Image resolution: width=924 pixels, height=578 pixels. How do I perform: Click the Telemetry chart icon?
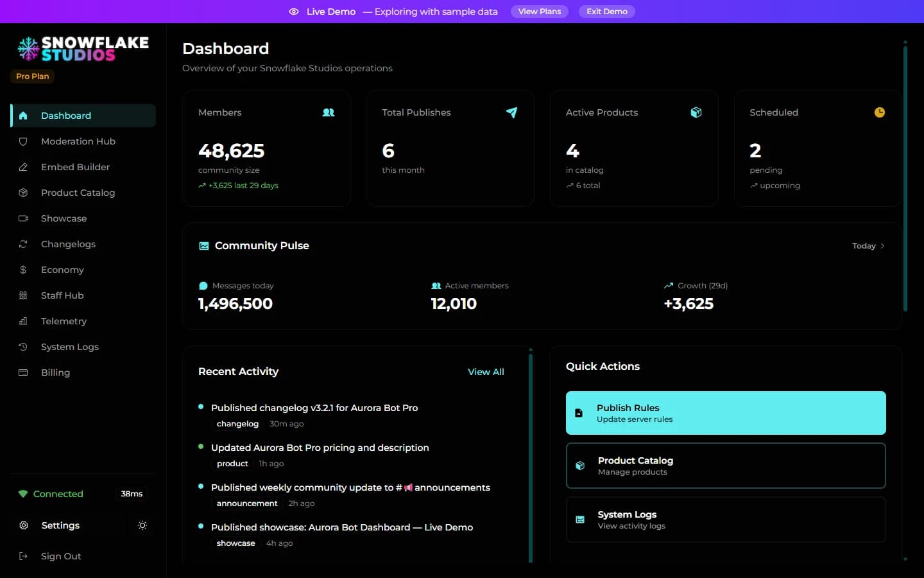[23, 321]
